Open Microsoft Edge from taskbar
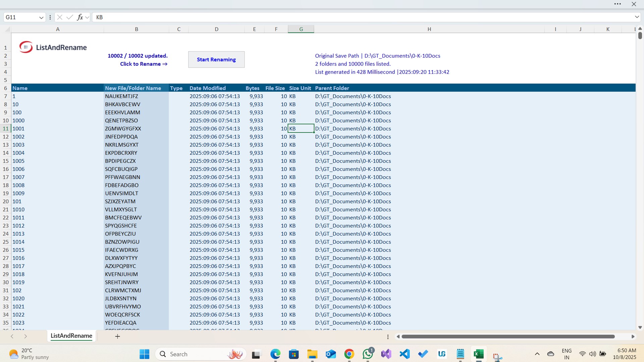644x362 pixels. pos(275,354)
